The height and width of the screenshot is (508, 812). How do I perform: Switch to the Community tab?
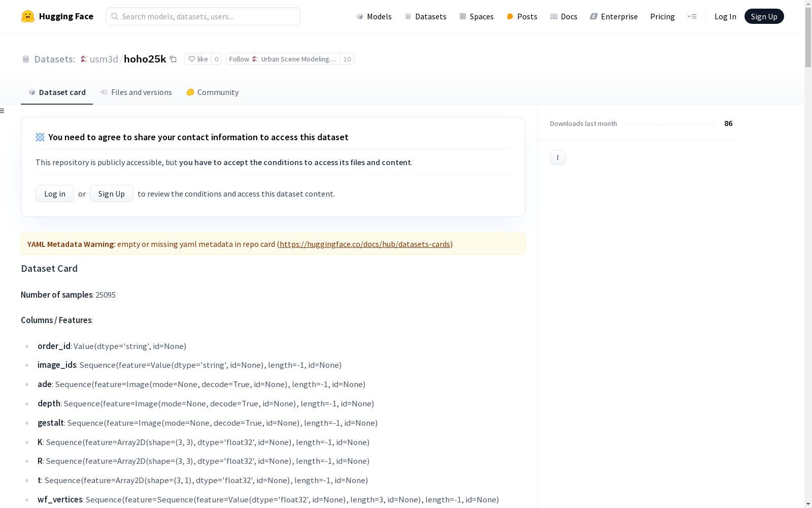[212, 92]
